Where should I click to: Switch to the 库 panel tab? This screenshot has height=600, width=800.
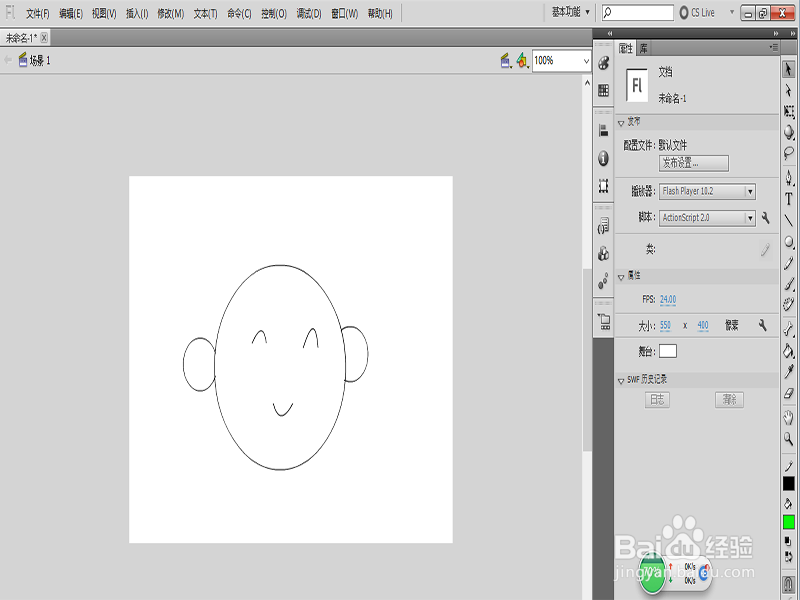643,47
